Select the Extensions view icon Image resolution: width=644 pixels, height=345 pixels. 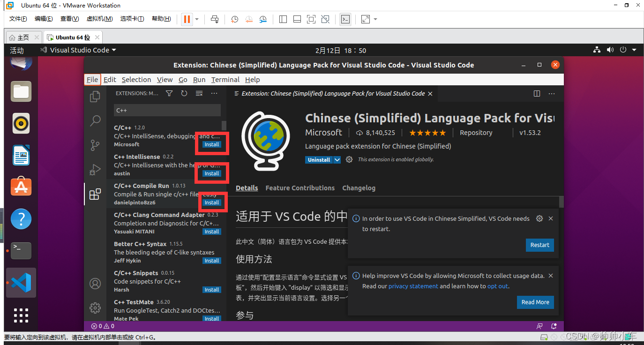(95, 194)
